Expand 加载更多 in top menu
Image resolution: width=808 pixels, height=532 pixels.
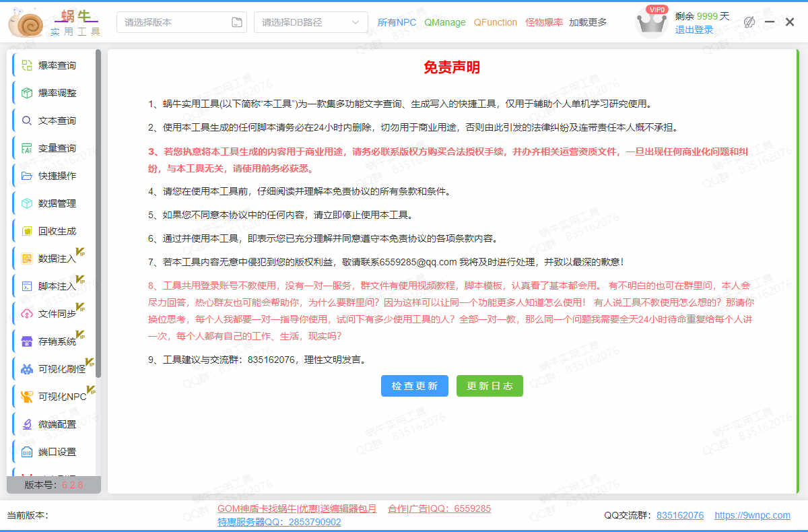pyautogui.click(x=588, y=22)
